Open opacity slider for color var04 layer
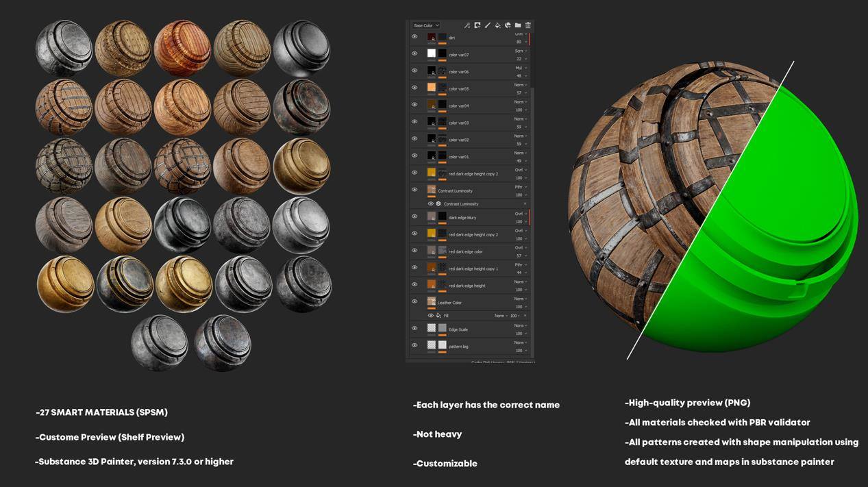868x487 pixels. tap(520, 110)
